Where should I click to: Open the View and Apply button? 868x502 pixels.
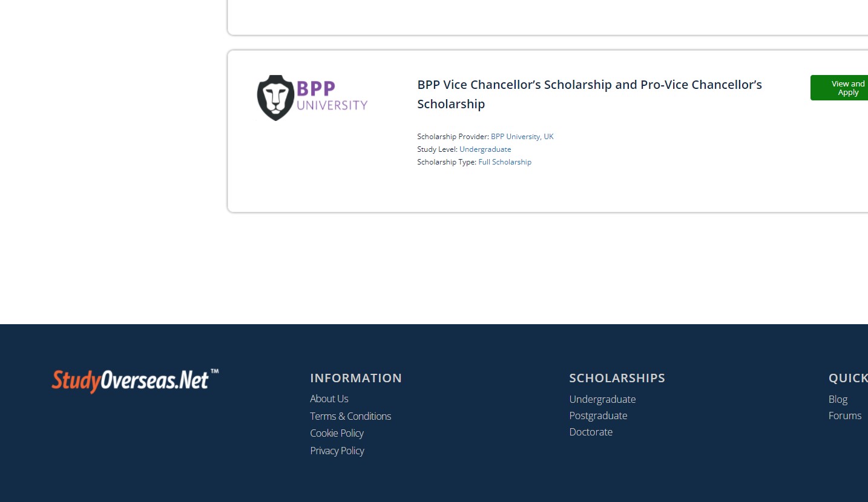840,88
